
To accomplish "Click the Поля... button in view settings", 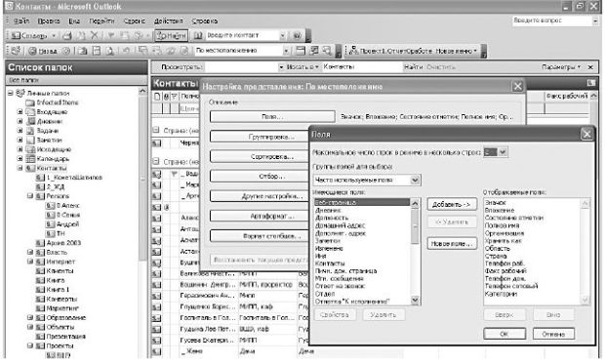I will click(272, 116).
